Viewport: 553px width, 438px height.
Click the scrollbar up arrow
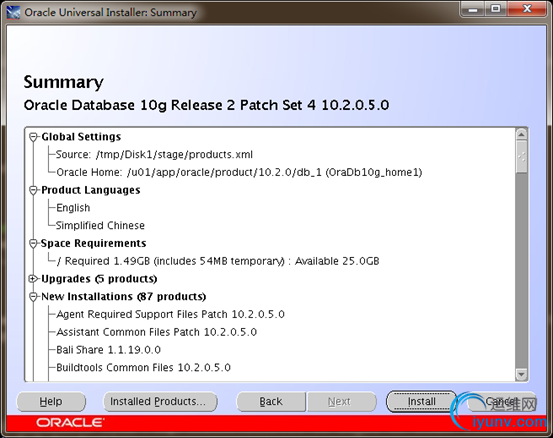pyautogui.click(x=521, y=134)
